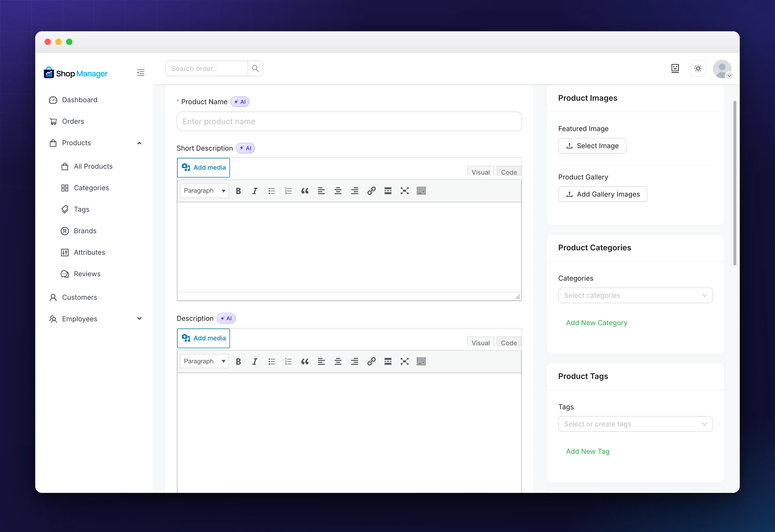This screenshot has height=532, width=775.
Task: Align right in Short Description editor
Action: point(354,191)
